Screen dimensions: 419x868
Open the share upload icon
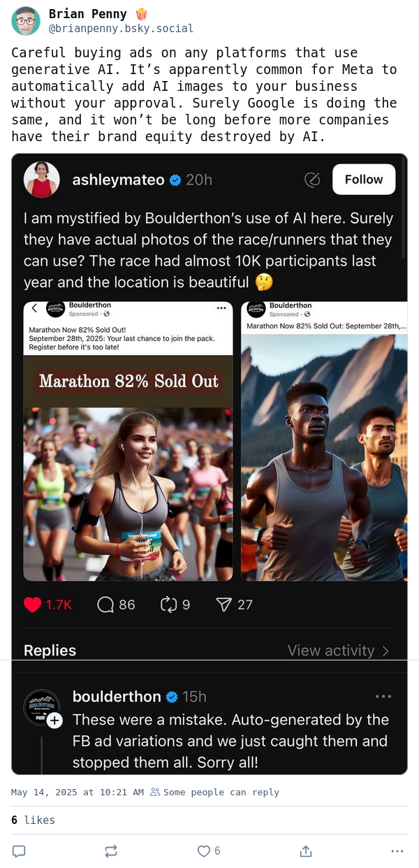(x=305, y=851)
